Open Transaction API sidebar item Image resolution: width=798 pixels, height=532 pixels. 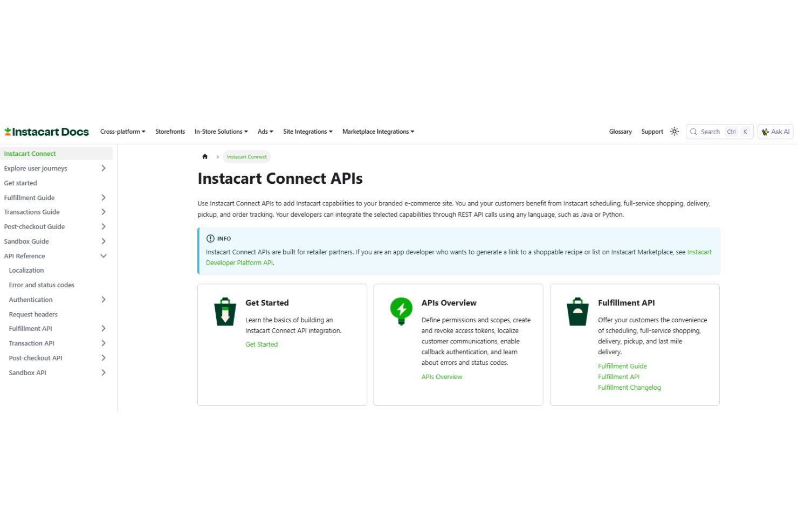[x=31, y=343]
